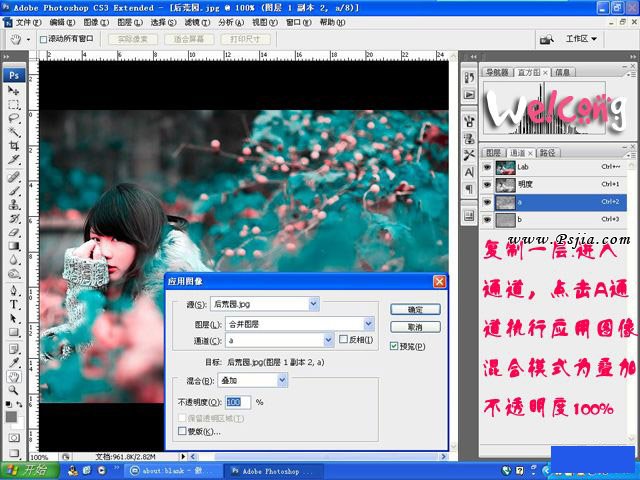Image resolution: width=640 pixels, height=480 pixels.
Task: Select the Gradient tool
Action: [x=13, y=246]
